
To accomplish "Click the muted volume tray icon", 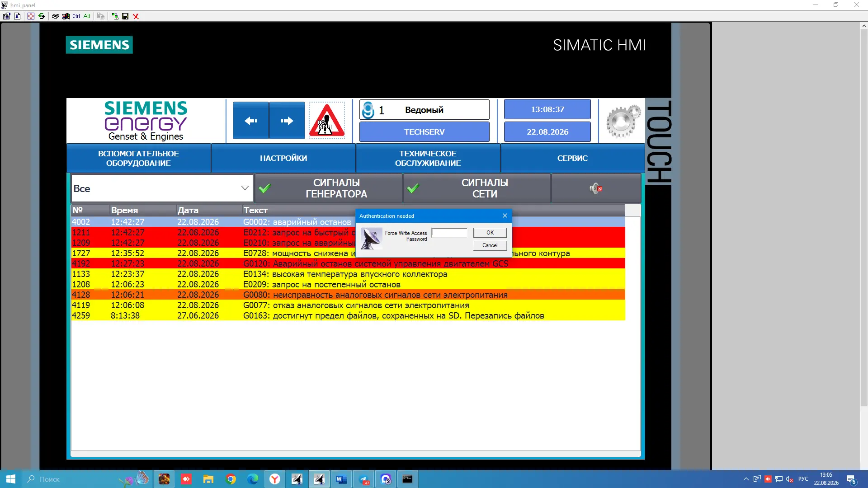I will 790,479.
